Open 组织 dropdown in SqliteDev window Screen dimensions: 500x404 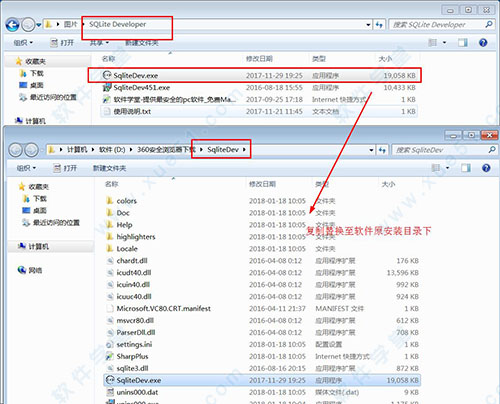tap(26, 168)
